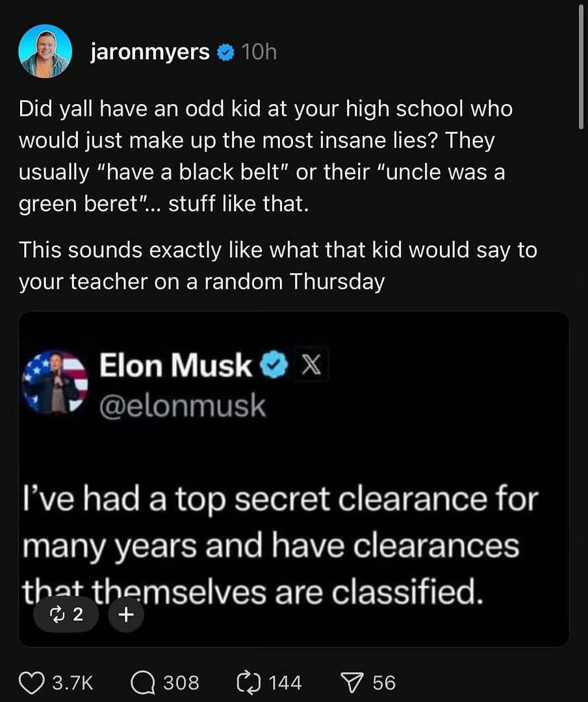Select the jaronmyers username
588x702 pixels.
click(149, 53)
